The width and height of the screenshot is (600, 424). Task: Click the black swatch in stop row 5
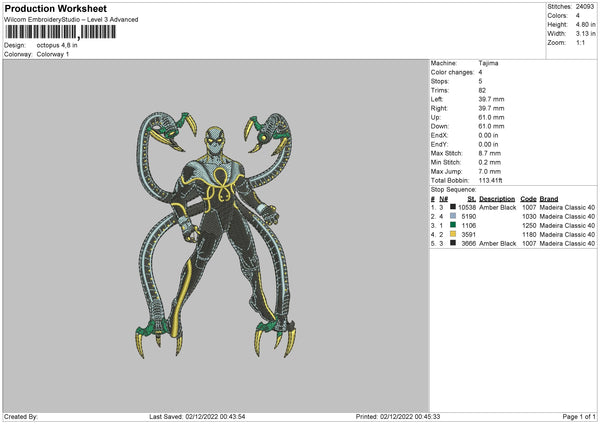pyautogui.click(x=453, y=243)
